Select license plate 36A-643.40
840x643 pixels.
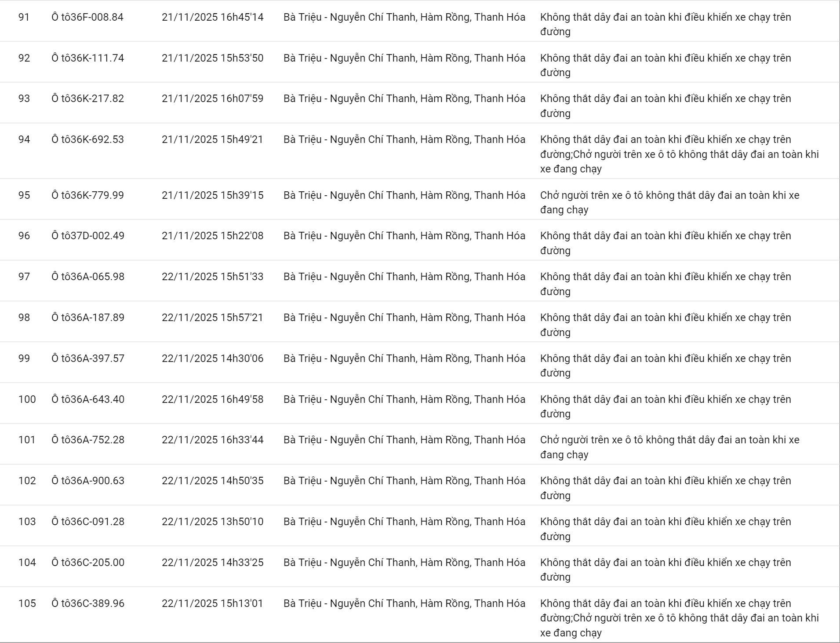tap(87, 399)
